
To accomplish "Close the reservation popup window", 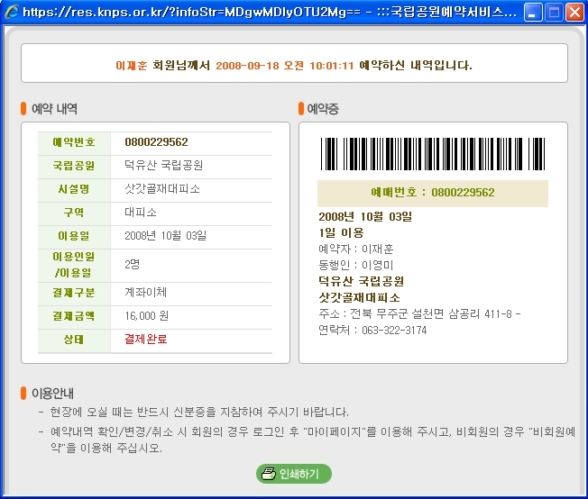I will click(574, 13).
